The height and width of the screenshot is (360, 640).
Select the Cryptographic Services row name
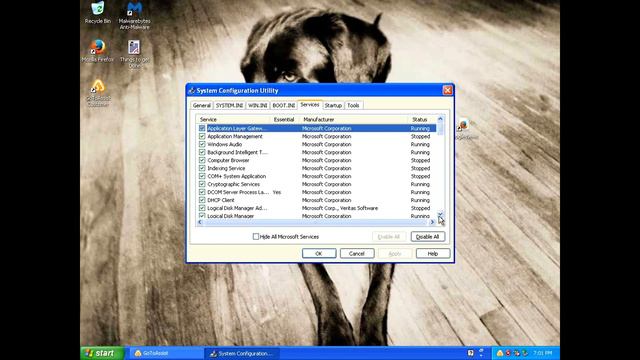[x=233, y=184]
